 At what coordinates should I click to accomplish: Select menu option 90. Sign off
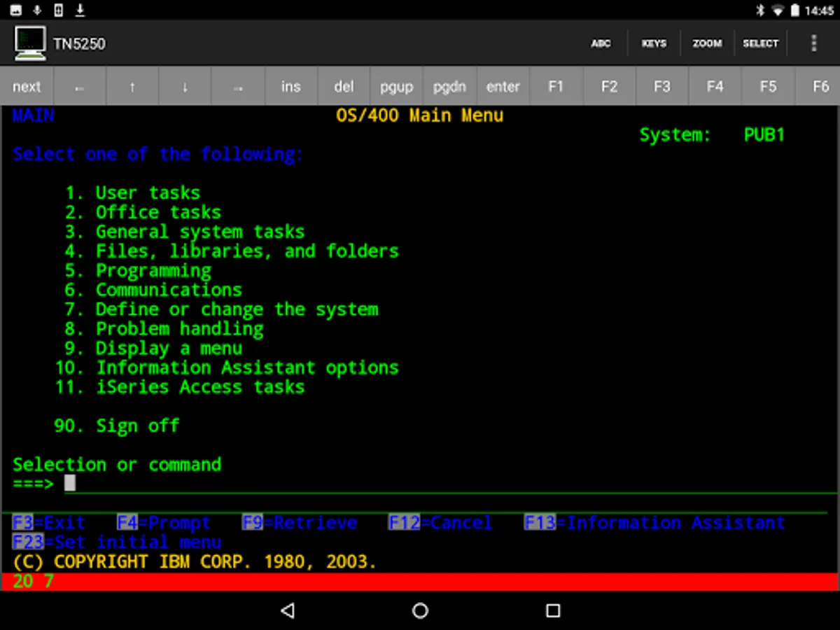click(x=117, y=426)
